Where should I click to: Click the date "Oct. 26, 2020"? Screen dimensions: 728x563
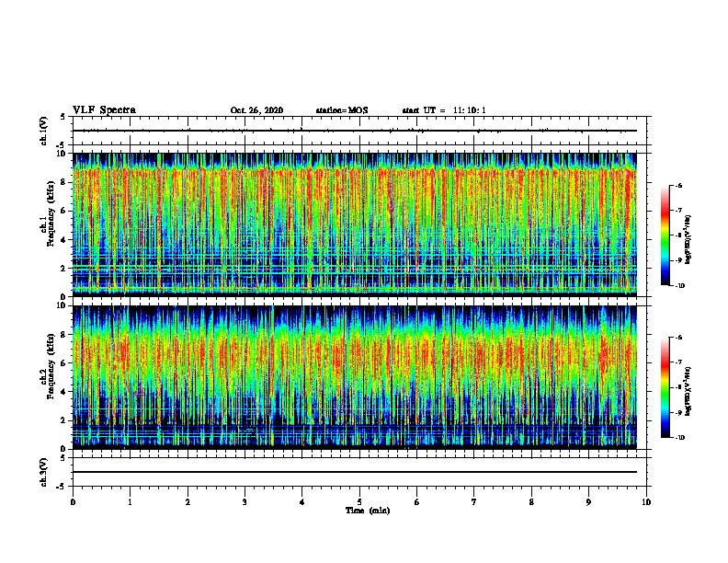(256, 110)
